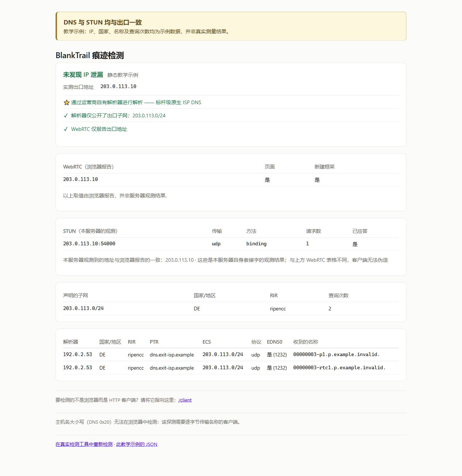462x476 pixels.
Task: Click the re-check in real tool link
Action: point(84,444)
